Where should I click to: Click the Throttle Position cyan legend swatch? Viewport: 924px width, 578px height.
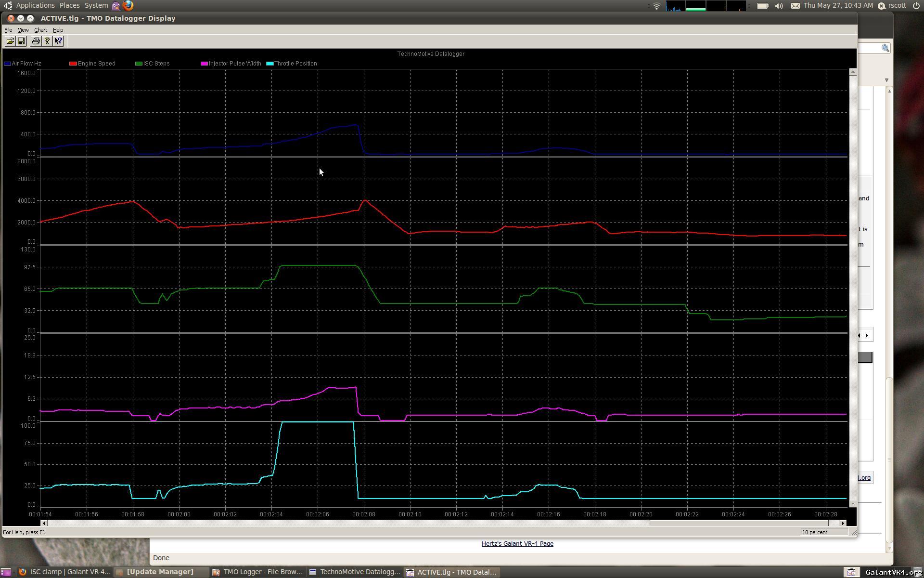click(269, 64)
